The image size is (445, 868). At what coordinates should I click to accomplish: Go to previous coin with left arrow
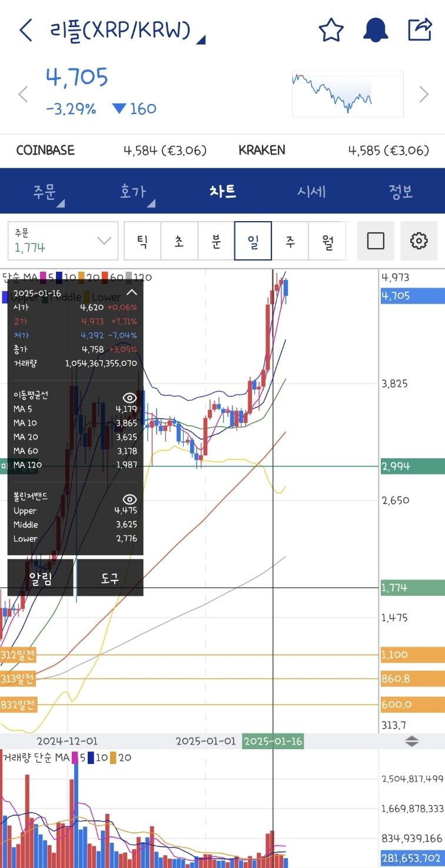point(23,94)
